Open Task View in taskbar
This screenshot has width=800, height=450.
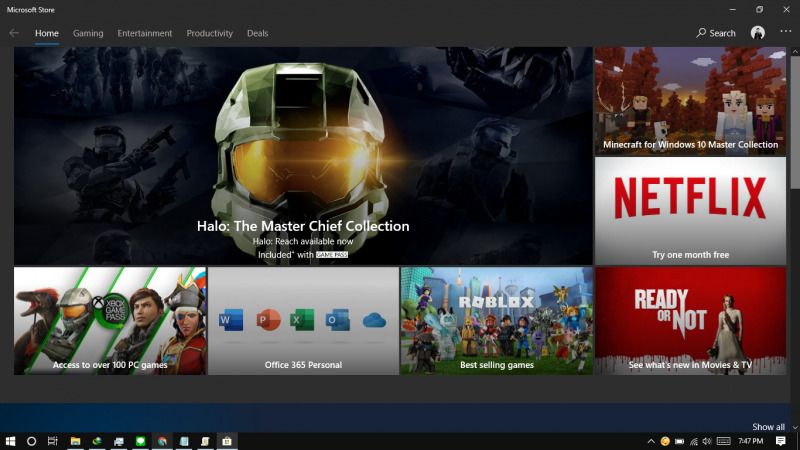pos(53,441)
